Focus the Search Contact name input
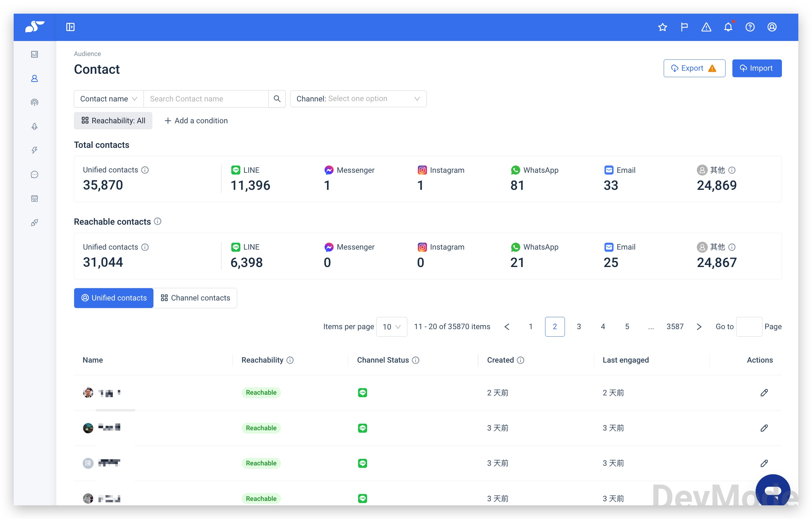 tap(206, 99)
